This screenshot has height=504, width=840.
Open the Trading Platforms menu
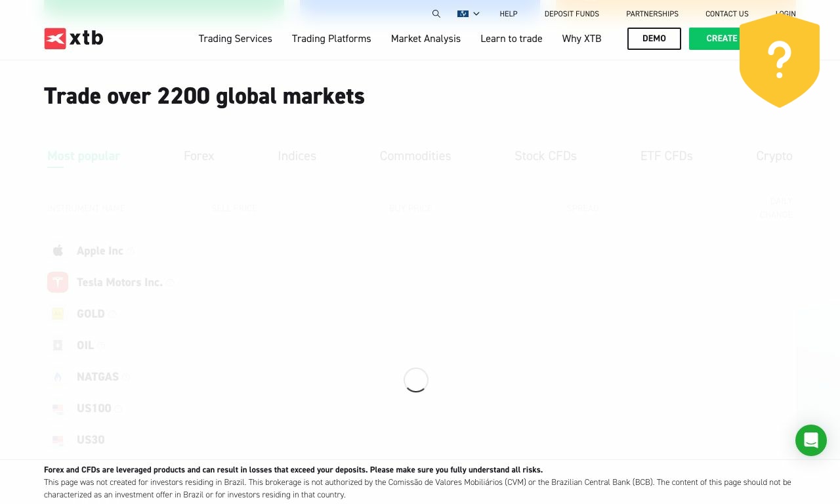331,39
